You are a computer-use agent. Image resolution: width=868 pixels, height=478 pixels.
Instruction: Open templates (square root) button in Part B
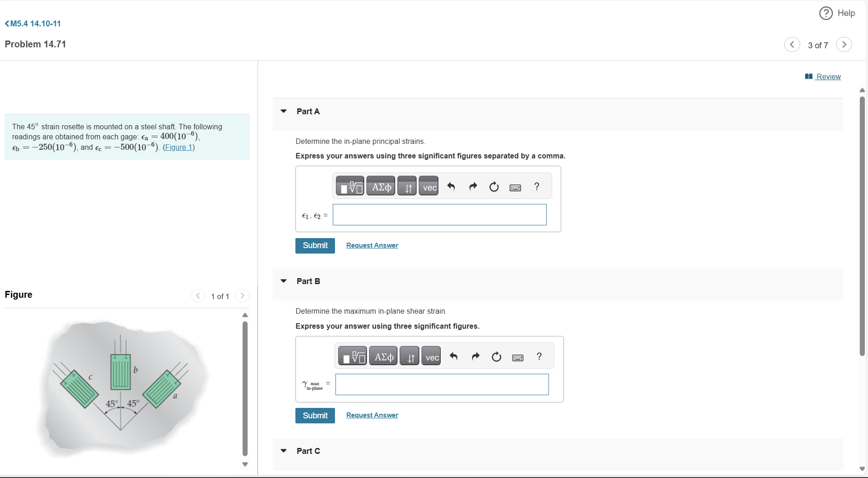point(352,356)
